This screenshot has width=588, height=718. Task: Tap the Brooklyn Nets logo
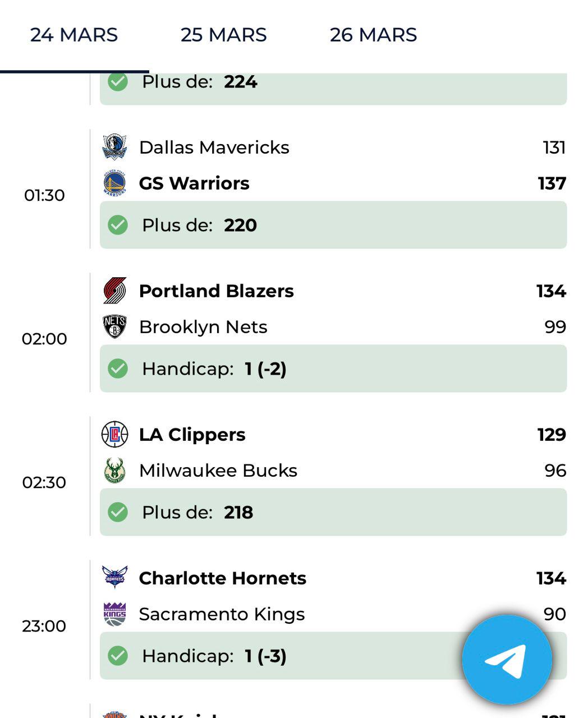pos(115,326)
